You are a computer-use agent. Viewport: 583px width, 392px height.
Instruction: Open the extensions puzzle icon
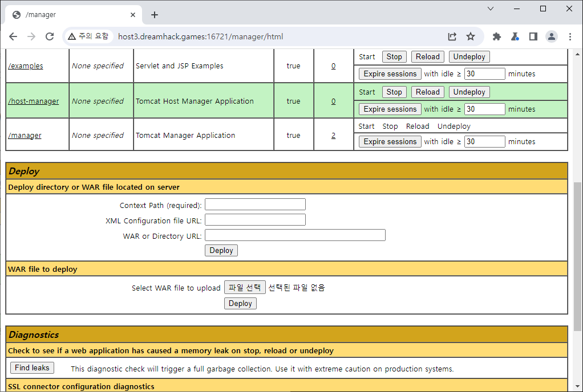(x=496, y=36)
